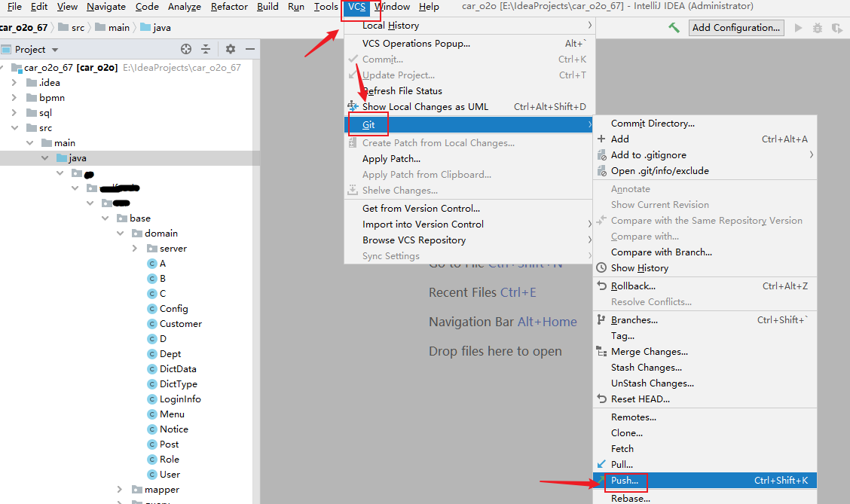Expand the mapper package
Screen dimensions: 850x504
(x=120, y=490)
